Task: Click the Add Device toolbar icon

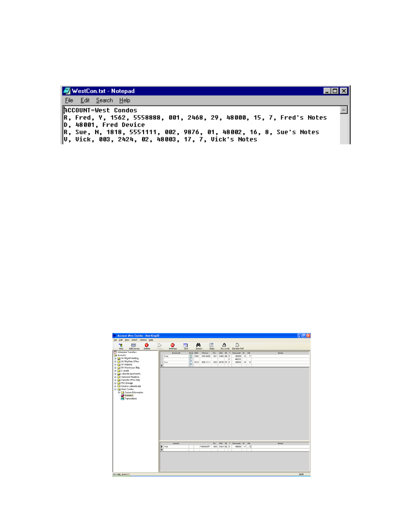Action: (134, 346)
